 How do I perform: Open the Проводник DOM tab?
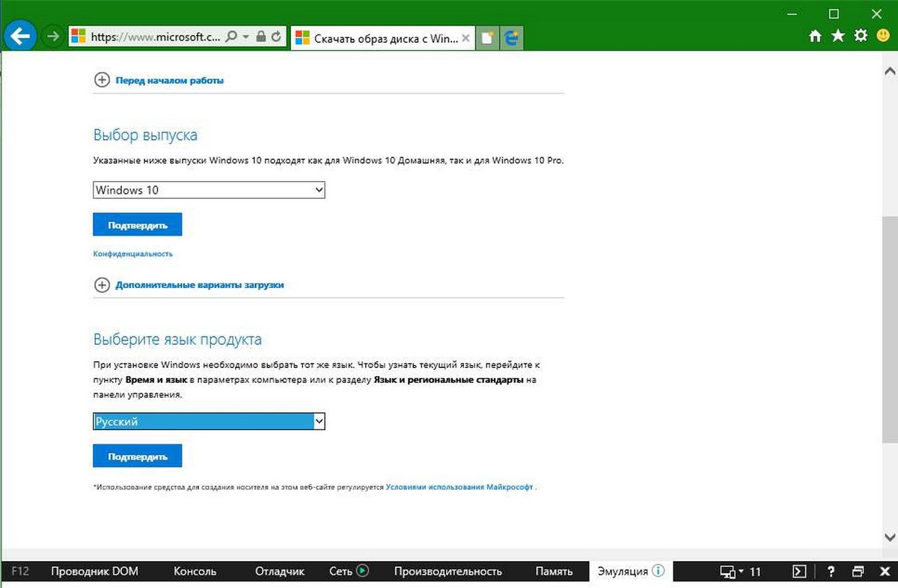pyautogui.click(x=94, y=571)
